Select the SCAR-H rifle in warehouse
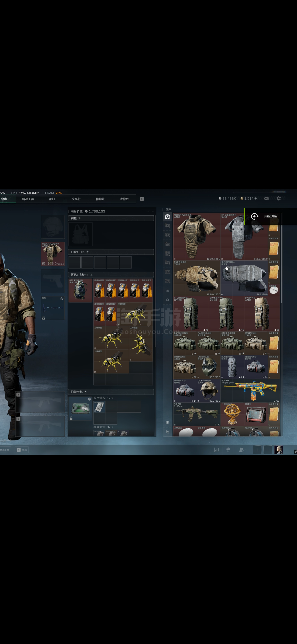297x644 pixels. pos(250,391)
